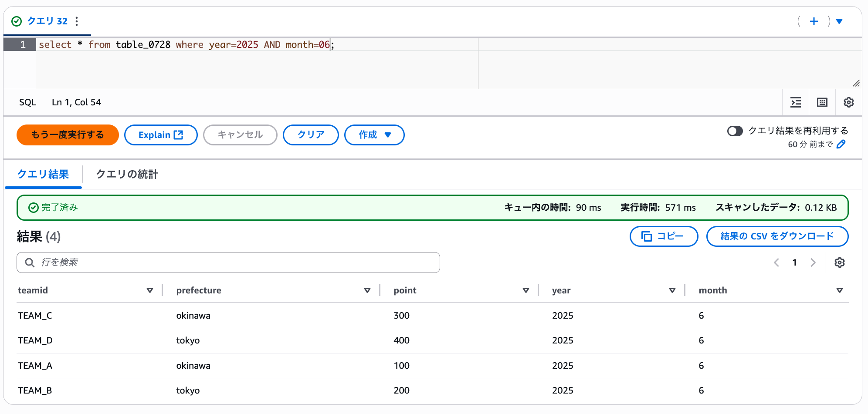Click the Explain button
The height and width of the screenshot is (414, 868).
(161, 135)
